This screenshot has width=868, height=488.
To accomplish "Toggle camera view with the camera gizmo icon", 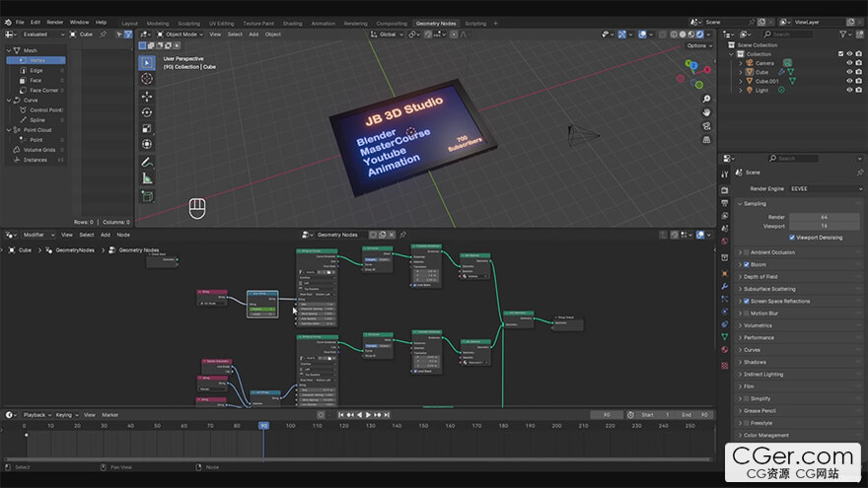I will 706,125.
